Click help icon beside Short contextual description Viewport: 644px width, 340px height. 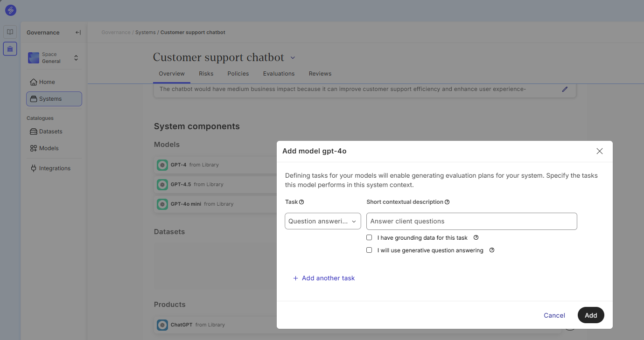tap(447, 202)
